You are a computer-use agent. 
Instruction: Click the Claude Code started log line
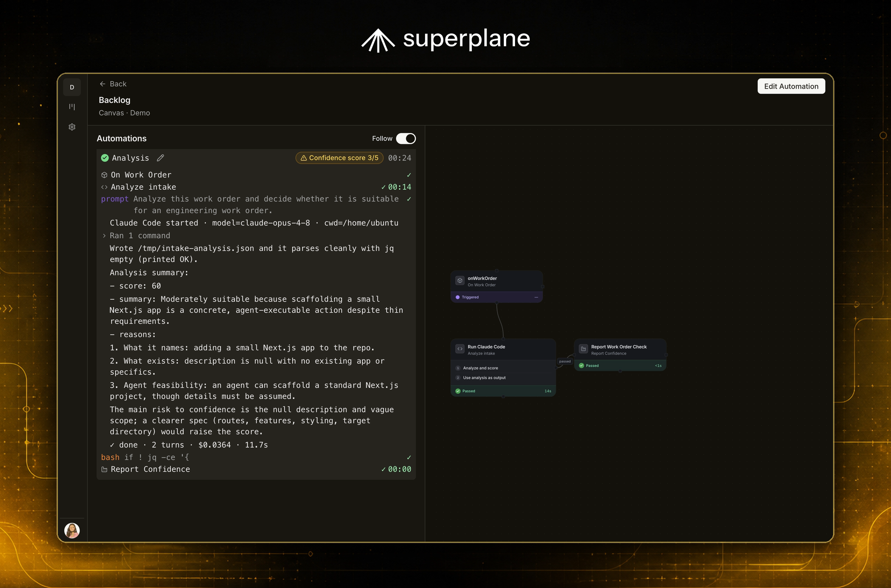254,223
